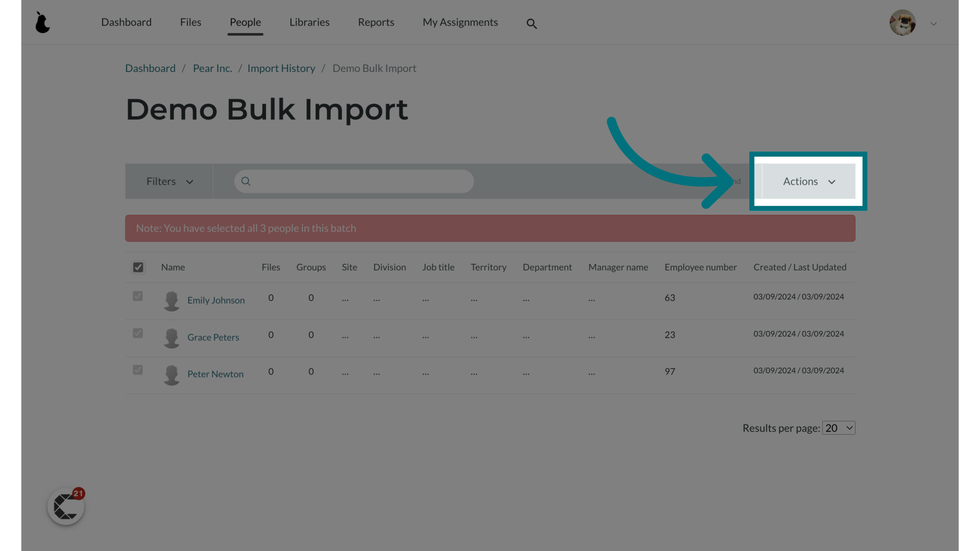Click the Import History breadcrumb
The width and height of the screenshot is (980, 551).
[x=281, y=68]
